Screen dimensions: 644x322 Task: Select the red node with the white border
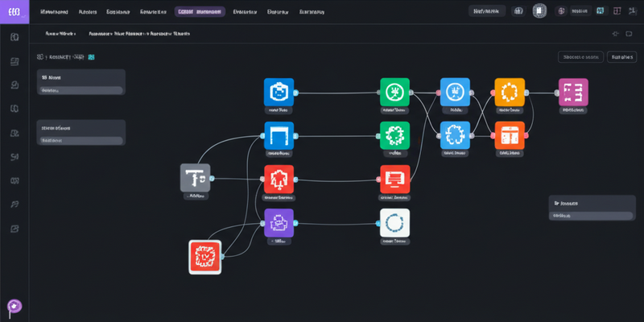[204, 257]
